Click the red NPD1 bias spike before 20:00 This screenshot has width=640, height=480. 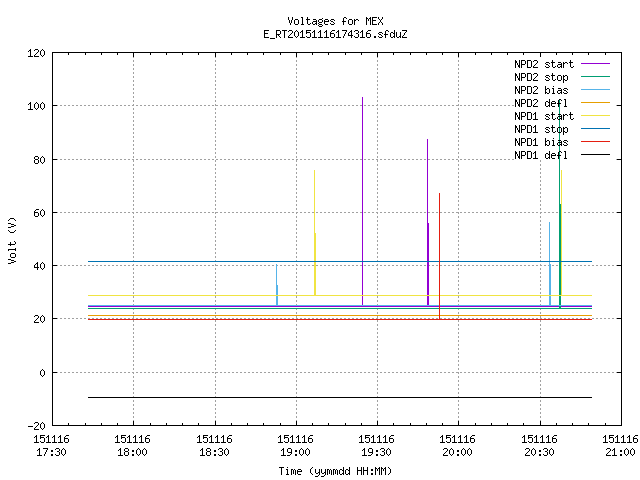[439, 255]
